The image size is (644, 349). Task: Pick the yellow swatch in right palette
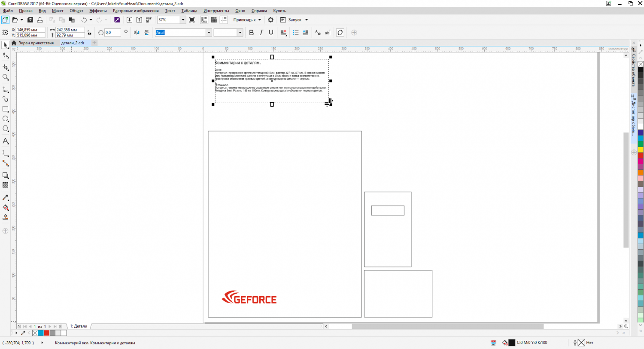point(641,150)
